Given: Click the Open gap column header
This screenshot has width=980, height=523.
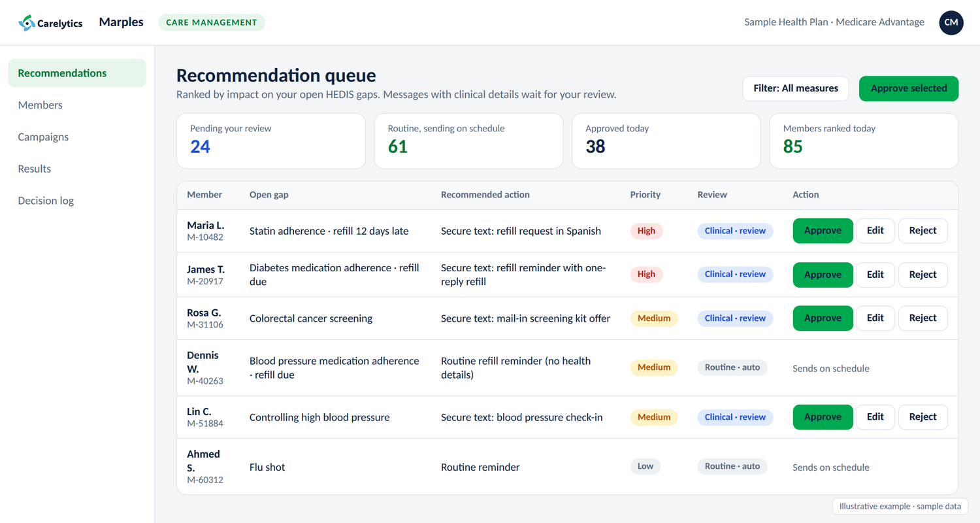Looking at the screenshot, I should pyautogui.click(x=269, y=195).
